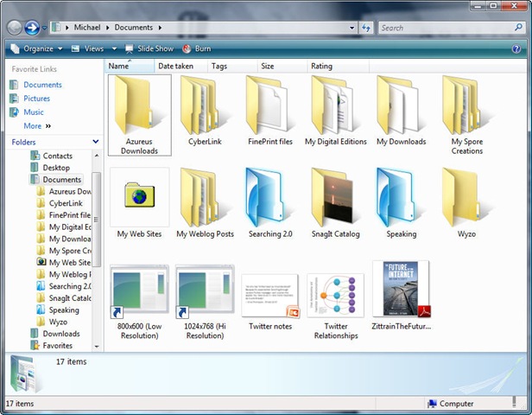Sort by Size column header

tap(282, 67)
